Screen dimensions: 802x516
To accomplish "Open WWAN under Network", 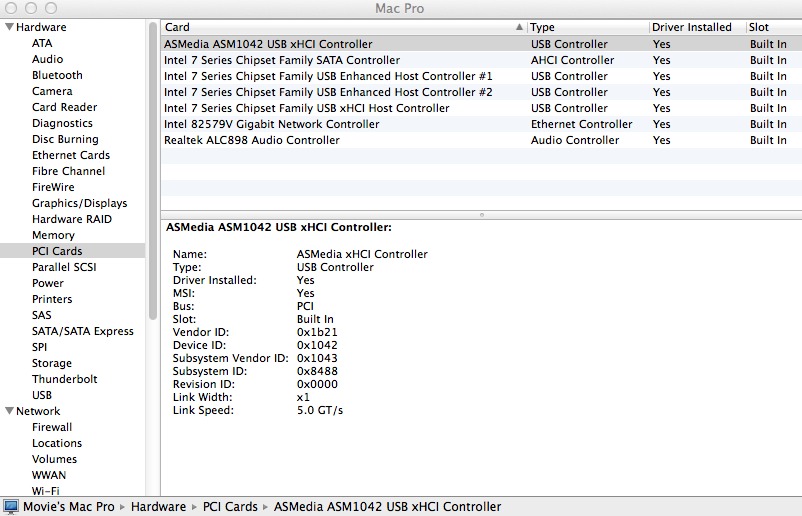I will [x=49, y=475].
